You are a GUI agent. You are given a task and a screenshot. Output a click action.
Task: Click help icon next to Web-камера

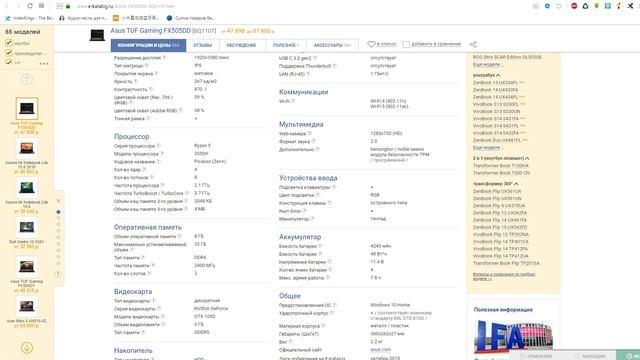click(309, 133)
